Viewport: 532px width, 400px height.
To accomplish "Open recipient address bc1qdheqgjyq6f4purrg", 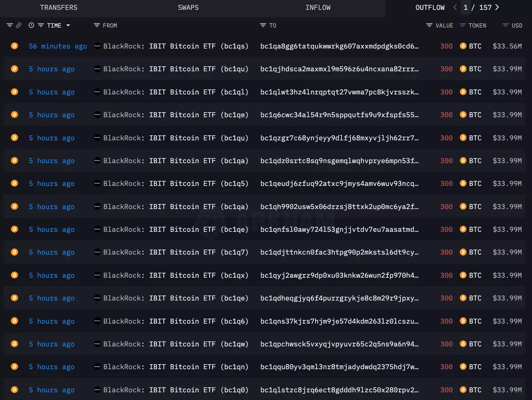I will 340,298.
